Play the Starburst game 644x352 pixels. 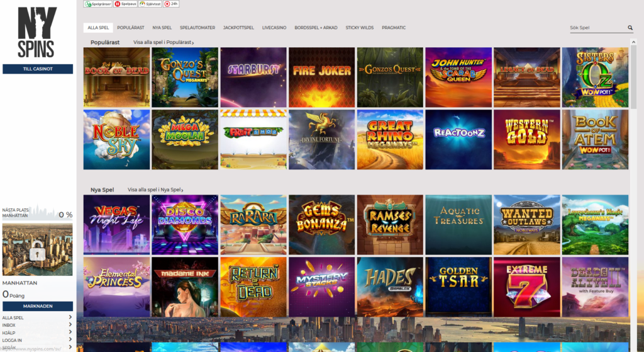click(253, 77)
